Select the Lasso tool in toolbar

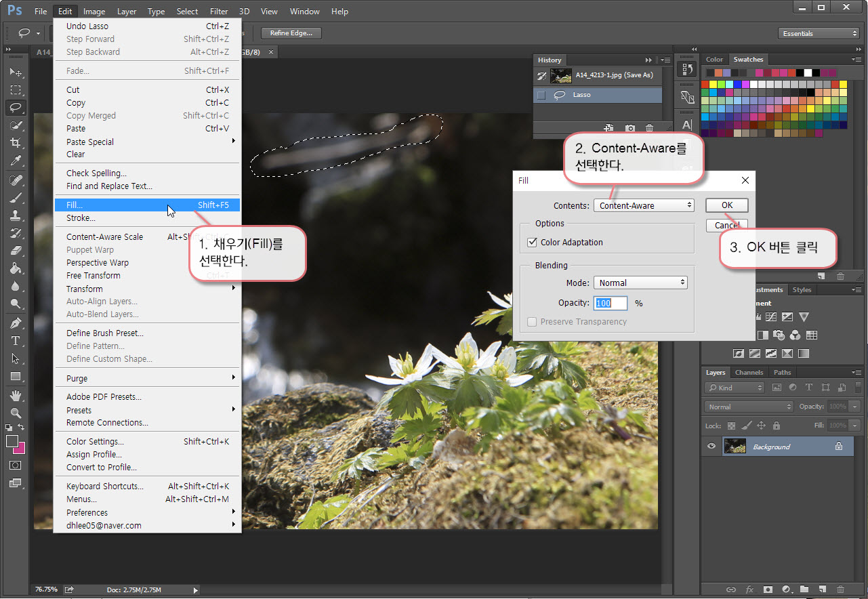16,107
